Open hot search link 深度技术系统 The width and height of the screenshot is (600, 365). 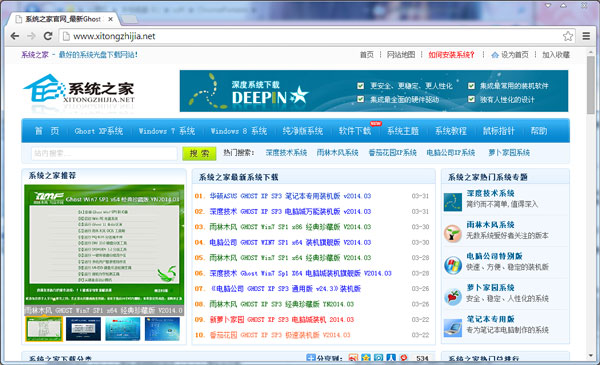click(x=286, y=153)
